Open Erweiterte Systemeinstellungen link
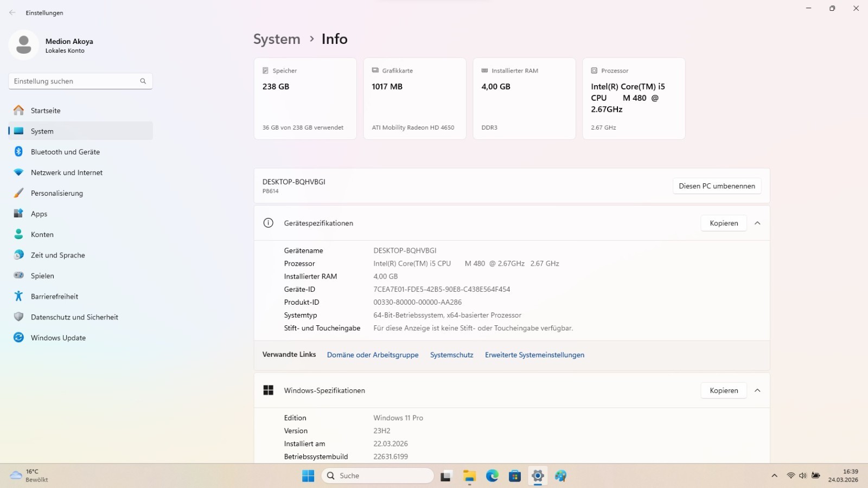This screenshot has width=868, height=488. [x=534, y=355]
